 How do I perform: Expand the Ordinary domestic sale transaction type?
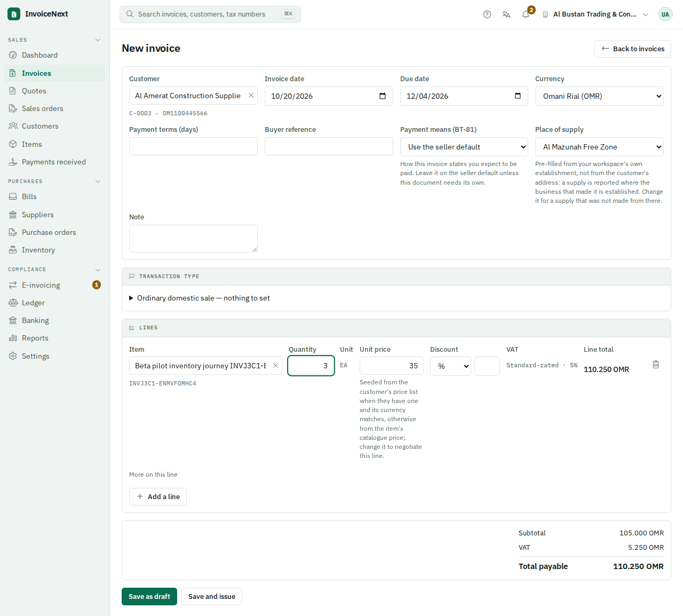click(x=200, y=298)
